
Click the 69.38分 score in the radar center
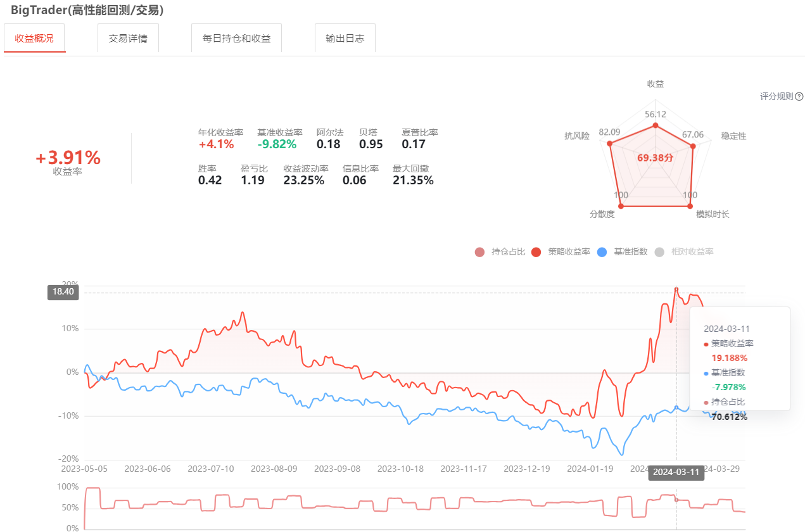(x=655, y=158)
